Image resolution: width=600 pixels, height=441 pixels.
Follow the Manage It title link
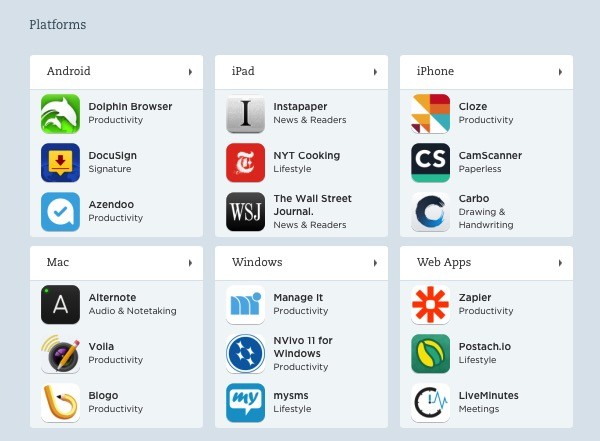(298, 297)
